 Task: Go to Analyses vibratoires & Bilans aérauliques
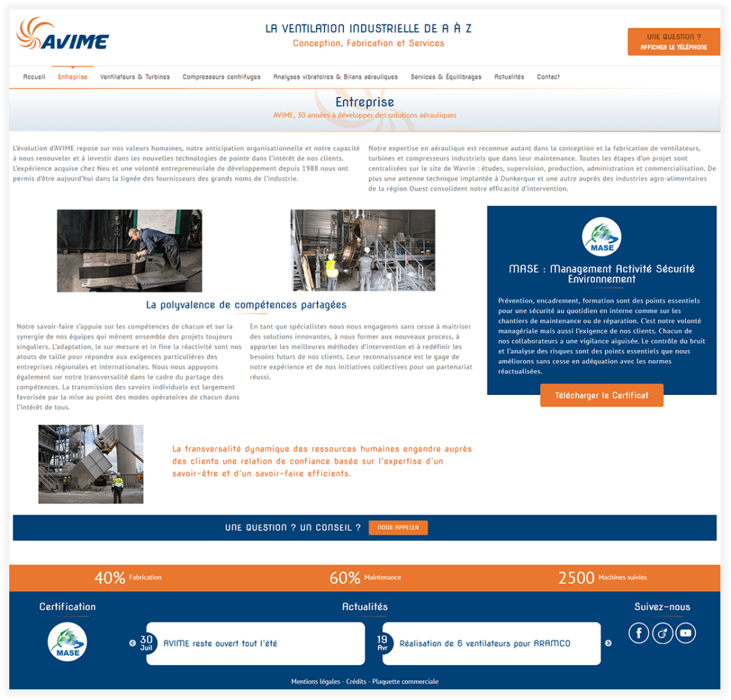click(x=335, y=77)
